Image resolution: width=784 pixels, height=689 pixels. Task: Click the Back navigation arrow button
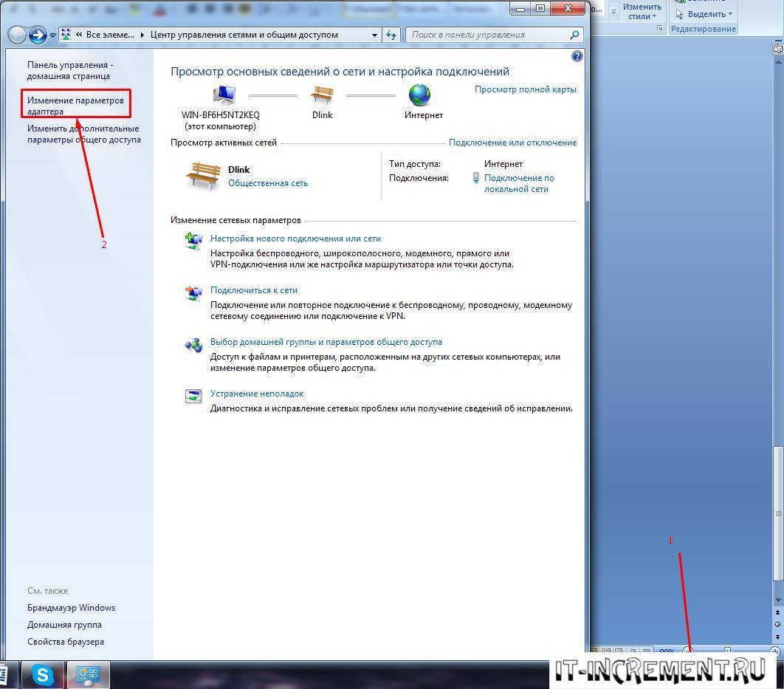click(17, 35)
